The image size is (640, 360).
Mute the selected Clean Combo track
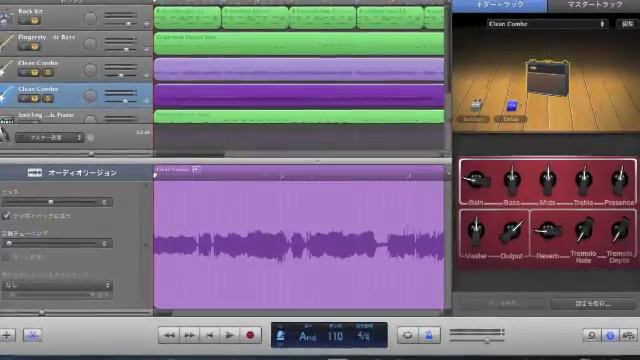tap(23, 98)
